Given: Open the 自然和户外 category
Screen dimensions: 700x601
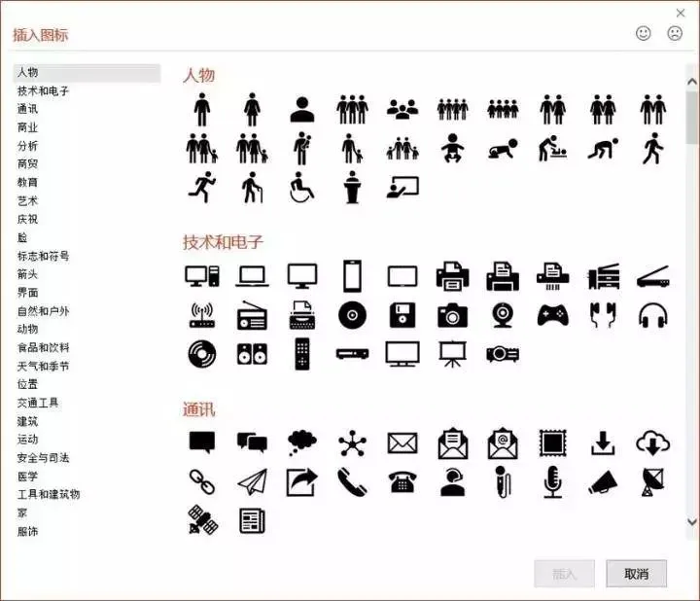Looking at the screenshot, I should (x=43, y=311).
